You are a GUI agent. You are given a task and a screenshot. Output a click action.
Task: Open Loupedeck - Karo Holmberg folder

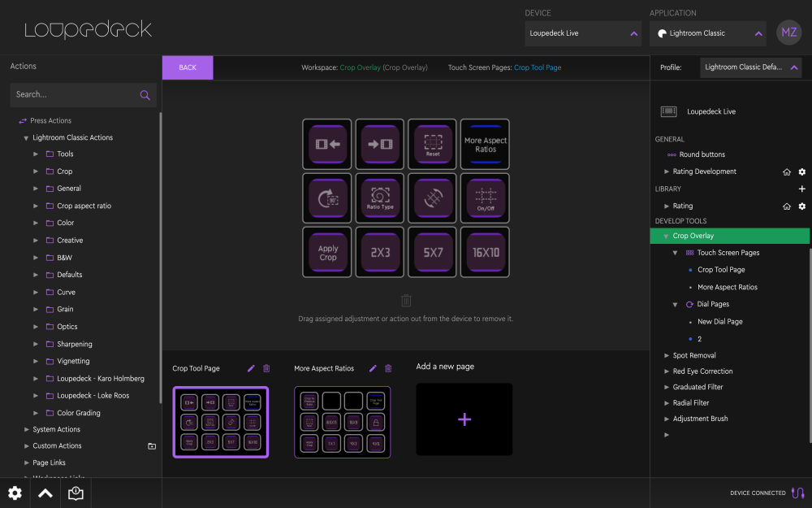click(x=101, y=379)
